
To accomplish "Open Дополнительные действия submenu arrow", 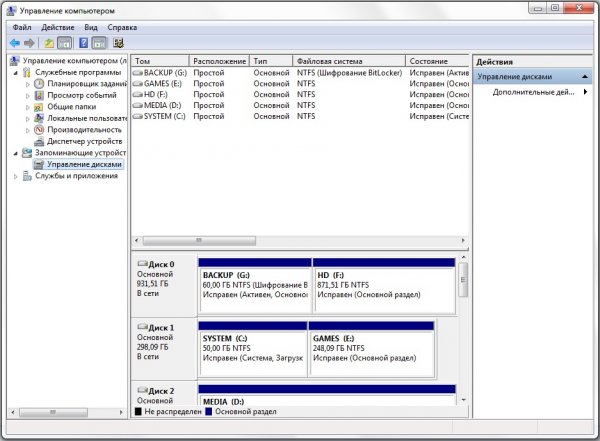I will click(585, 92).
